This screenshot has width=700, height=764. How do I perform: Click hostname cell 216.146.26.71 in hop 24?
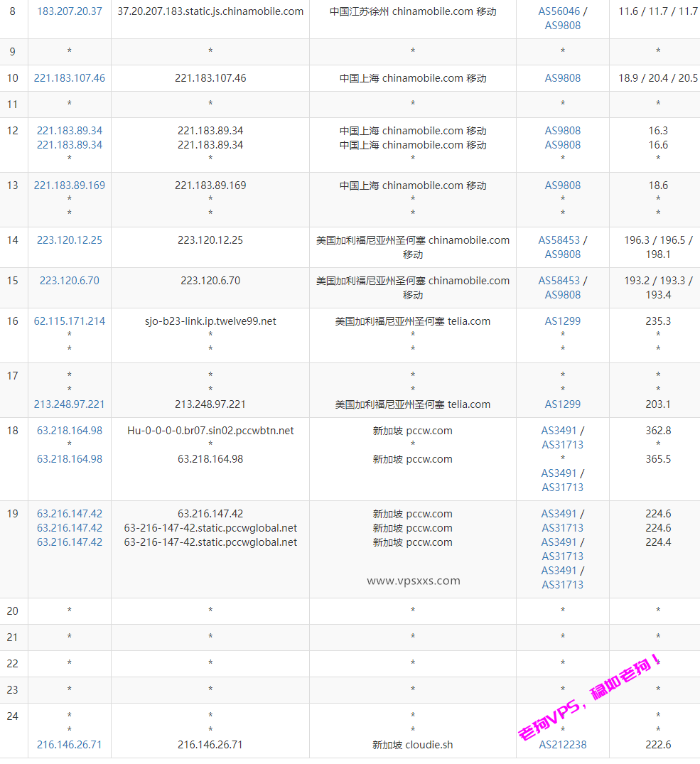click(x=210, y=745)
